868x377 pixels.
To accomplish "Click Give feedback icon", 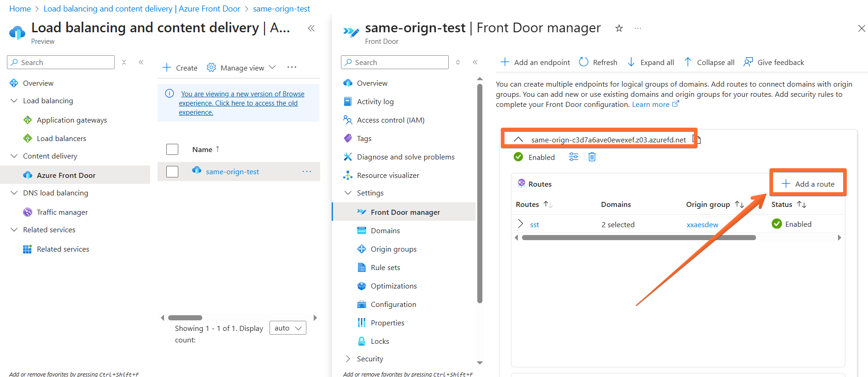I will tap(748, 62).
